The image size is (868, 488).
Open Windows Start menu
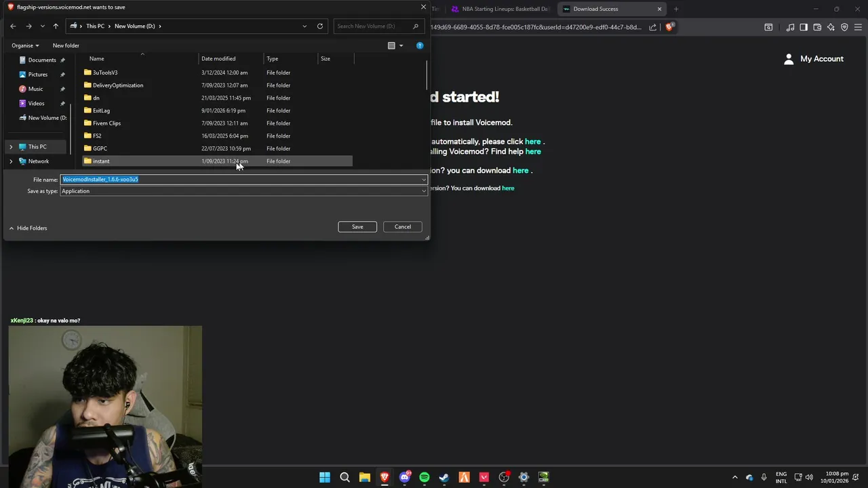(325, 477)
